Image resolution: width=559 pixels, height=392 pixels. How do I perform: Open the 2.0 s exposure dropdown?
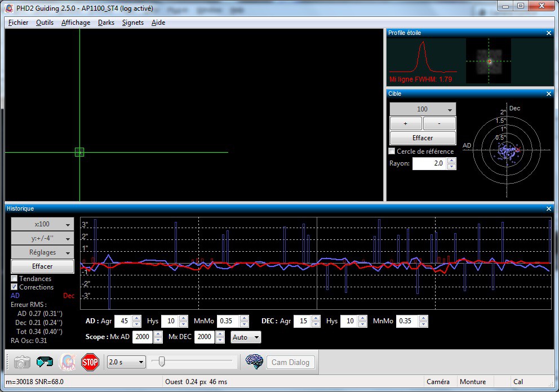(x=126, y=362)
